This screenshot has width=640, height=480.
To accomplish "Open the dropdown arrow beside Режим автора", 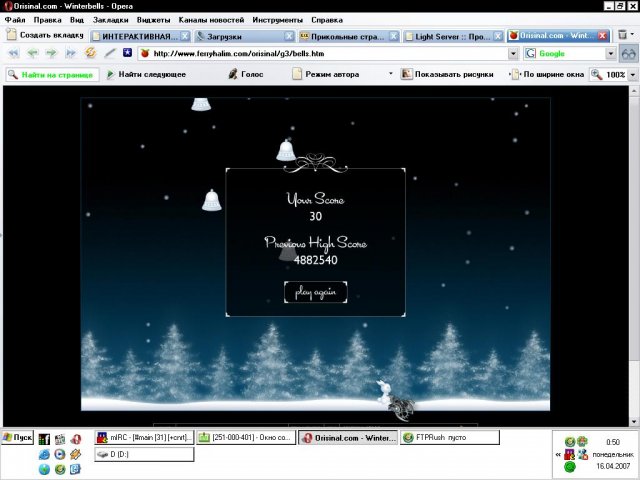I will [x=391, y=74].
